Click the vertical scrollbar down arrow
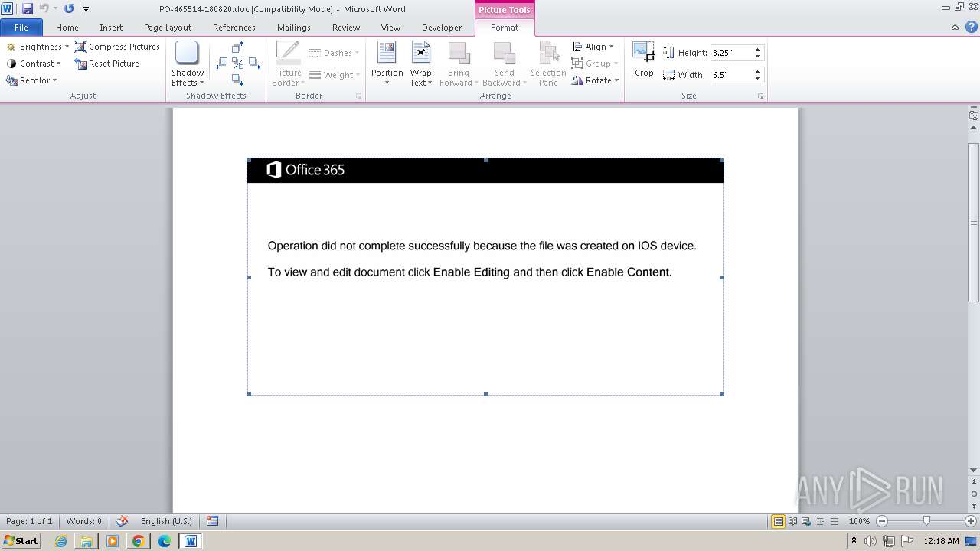The image size is (980, 551). 974,471
